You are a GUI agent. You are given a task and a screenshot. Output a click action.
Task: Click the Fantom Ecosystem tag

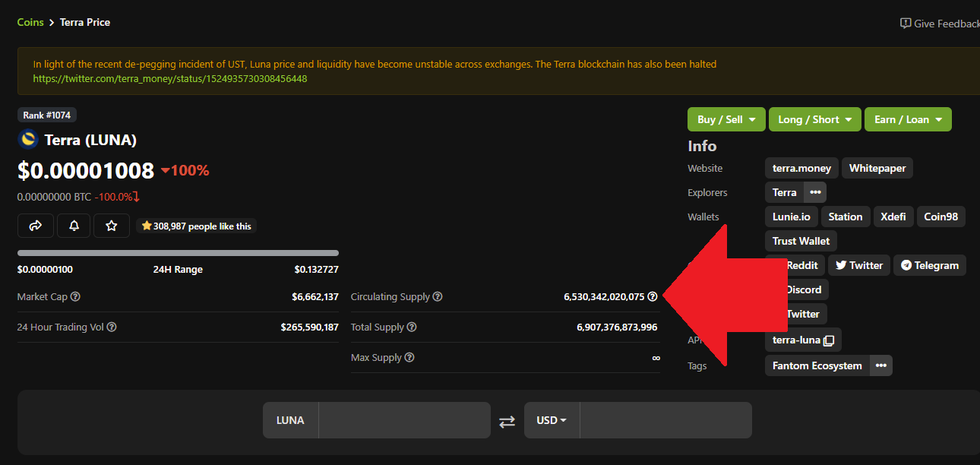817,365
